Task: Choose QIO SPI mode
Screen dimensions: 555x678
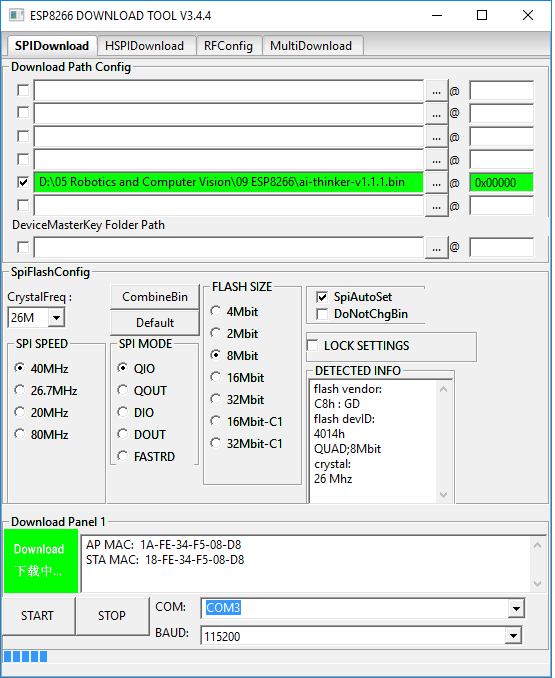Action: click(x=136, y=368)
